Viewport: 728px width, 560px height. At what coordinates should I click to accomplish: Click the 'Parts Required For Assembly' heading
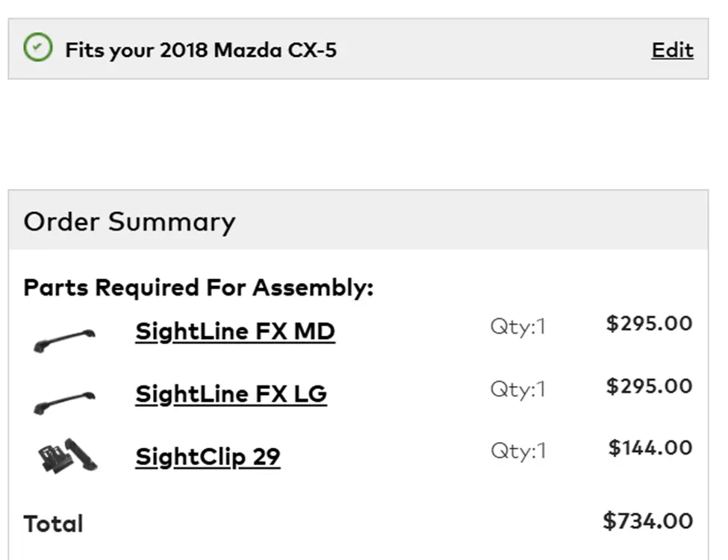[198, 287]
